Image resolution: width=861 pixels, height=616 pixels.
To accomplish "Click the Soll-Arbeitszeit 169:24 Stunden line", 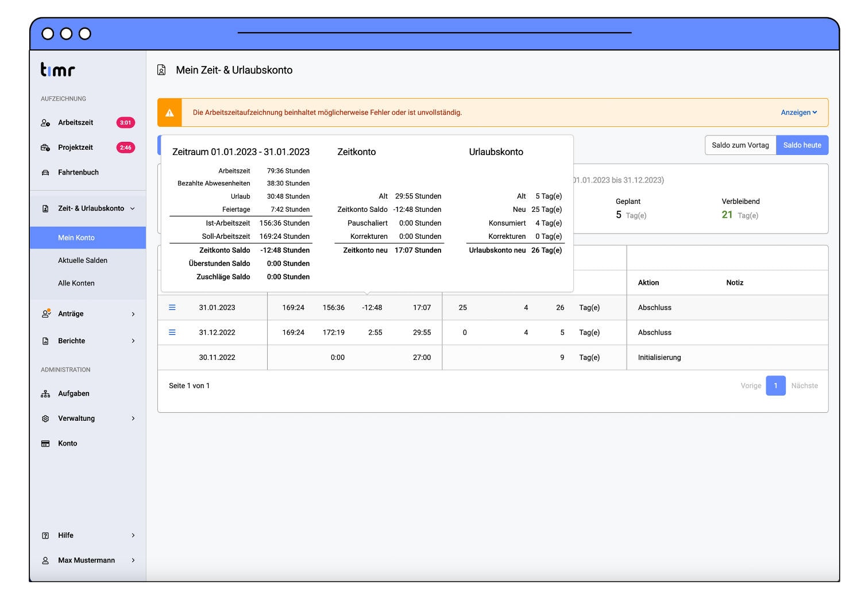I will coord(256,237).
